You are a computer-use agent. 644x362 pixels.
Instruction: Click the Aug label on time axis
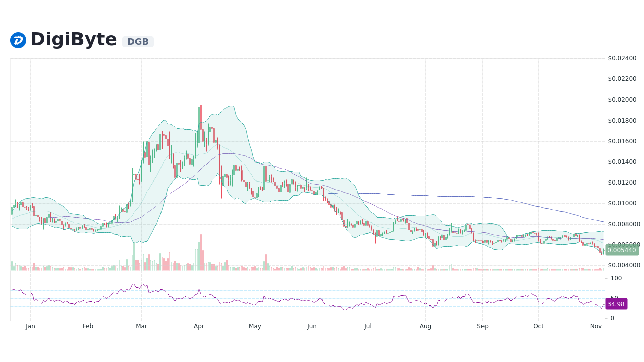[425, 326]
